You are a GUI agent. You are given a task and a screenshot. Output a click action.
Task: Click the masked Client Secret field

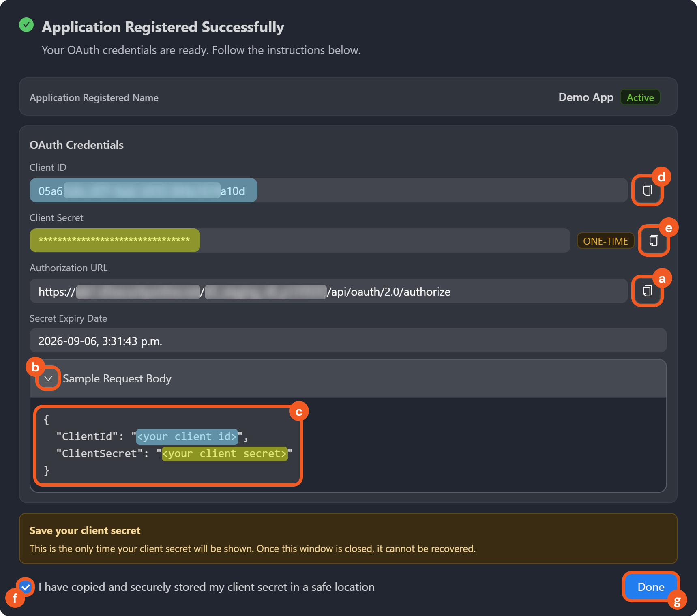tap(300, 240)
